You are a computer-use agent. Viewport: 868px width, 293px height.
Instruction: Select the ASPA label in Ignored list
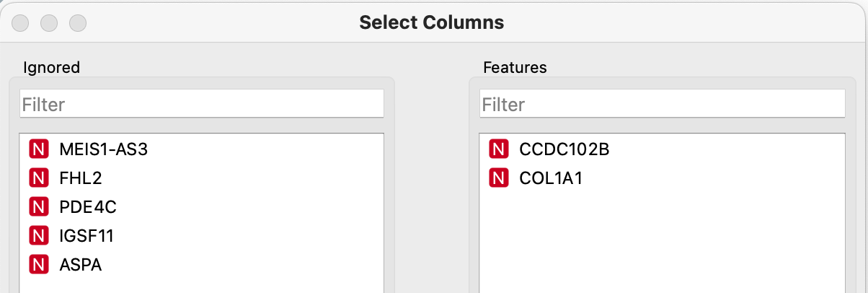click(80, 265)
